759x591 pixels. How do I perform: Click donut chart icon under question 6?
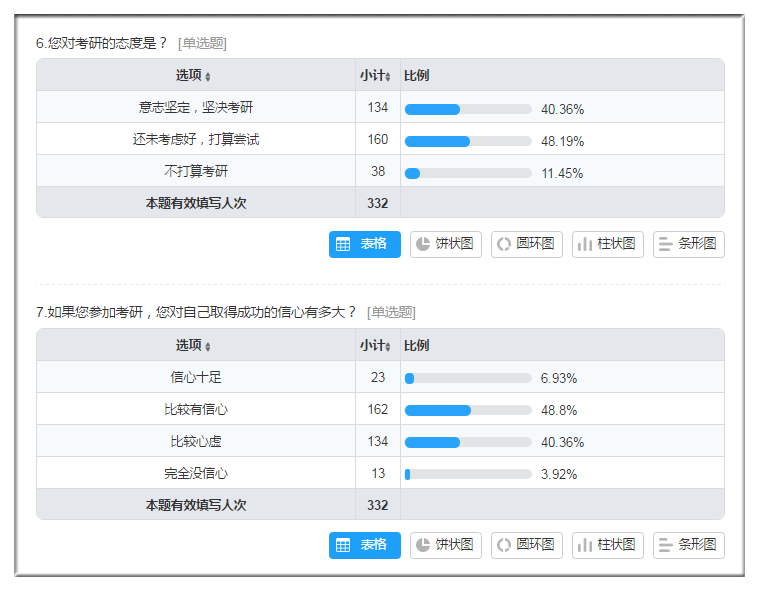click(504, 244)
